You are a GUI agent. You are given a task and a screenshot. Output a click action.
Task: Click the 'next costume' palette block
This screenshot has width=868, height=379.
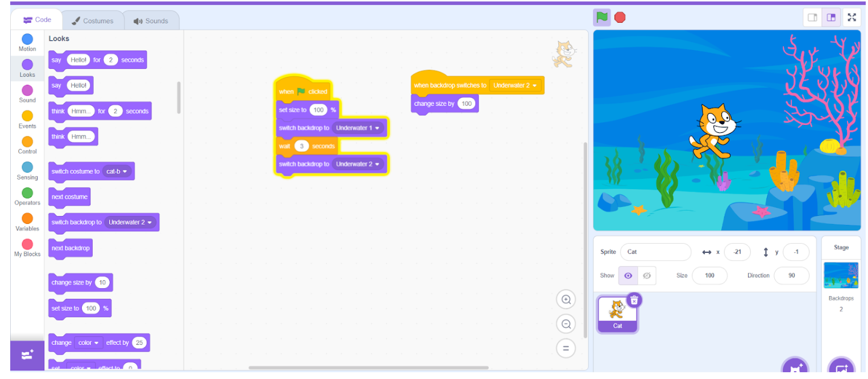click(x=69, y=197)
